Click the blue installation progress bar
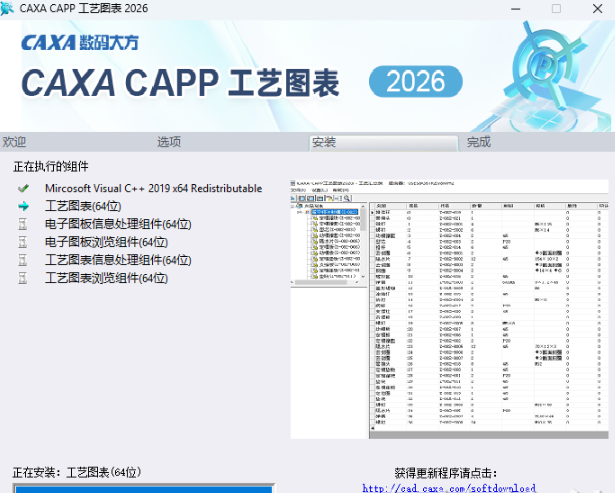Viewport: 615px width, 493px height. pos(140,489)
